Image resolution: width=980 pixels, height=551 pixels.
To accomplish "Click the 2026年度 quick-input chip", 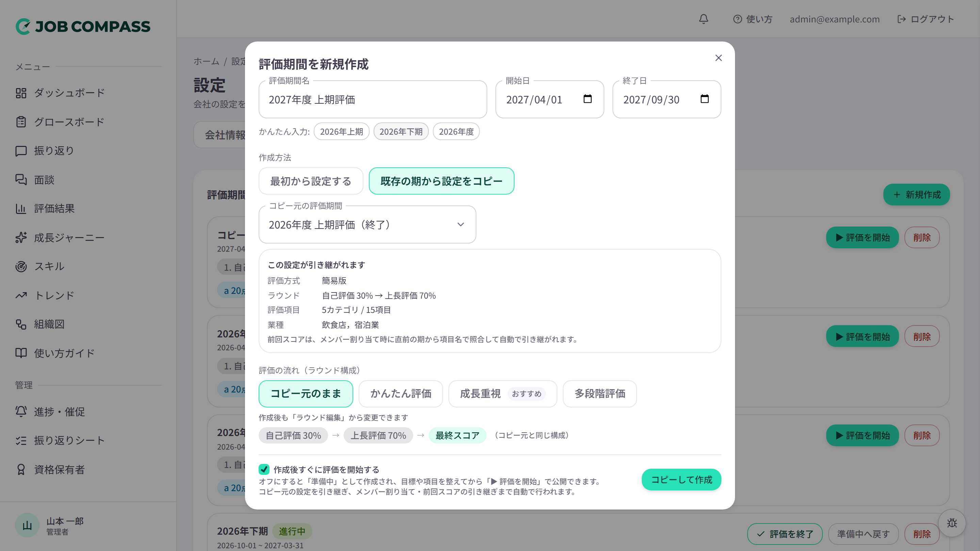I will pos(456,132).
